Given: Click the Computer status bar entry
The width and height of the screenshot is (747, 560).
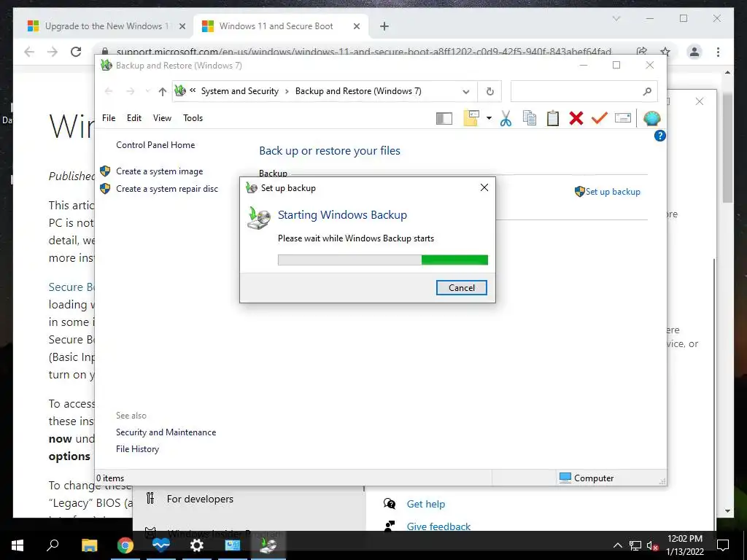Looking at the screenshot, I should tap(587, 478).
